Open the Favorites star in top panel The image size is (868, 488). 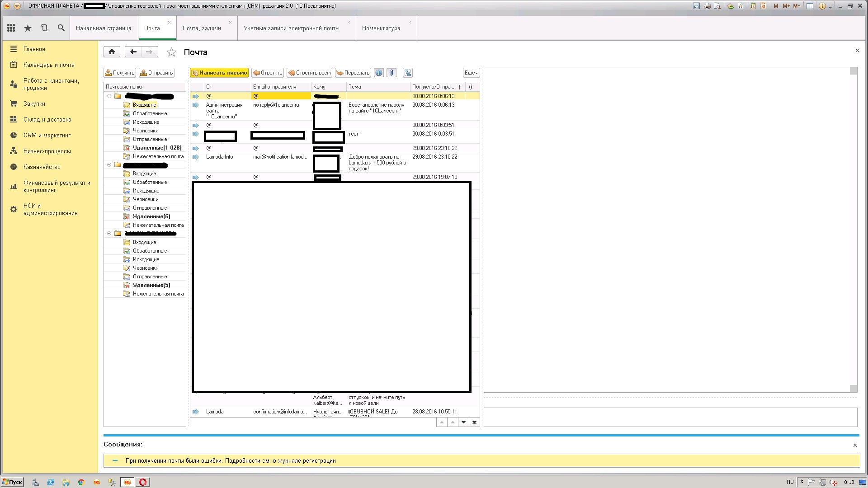[x=28, y=28]
